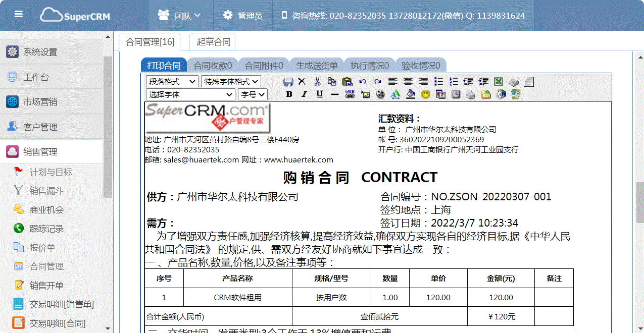Decrease the paragraph indent
644x333 pixels.
(468, 81)
